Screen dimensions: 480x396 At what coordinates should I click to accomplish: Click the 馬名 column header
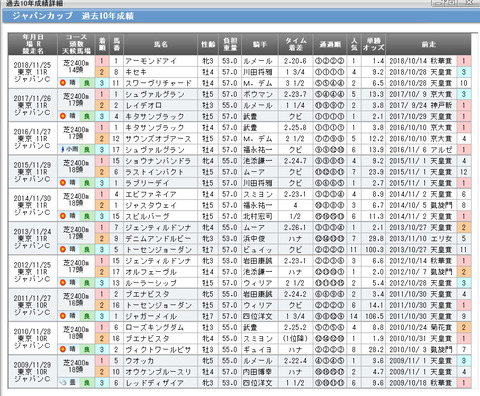[161, 44]
